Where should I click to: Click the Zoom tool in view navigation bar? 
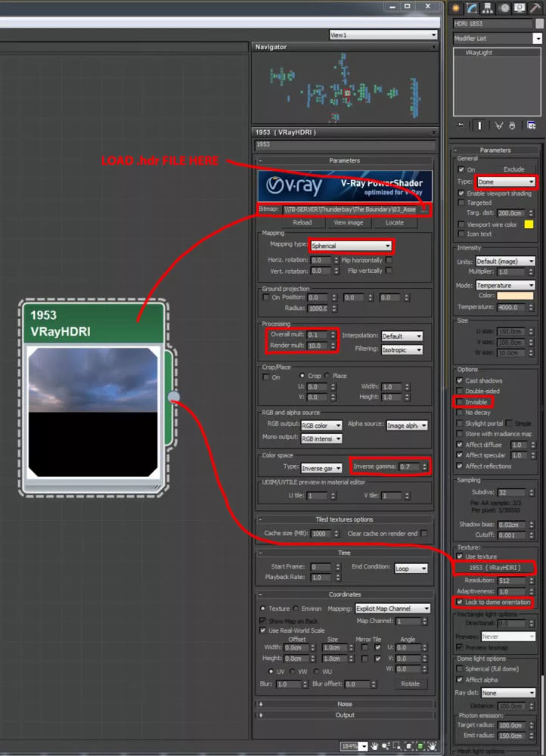click(x=386, y=746)
